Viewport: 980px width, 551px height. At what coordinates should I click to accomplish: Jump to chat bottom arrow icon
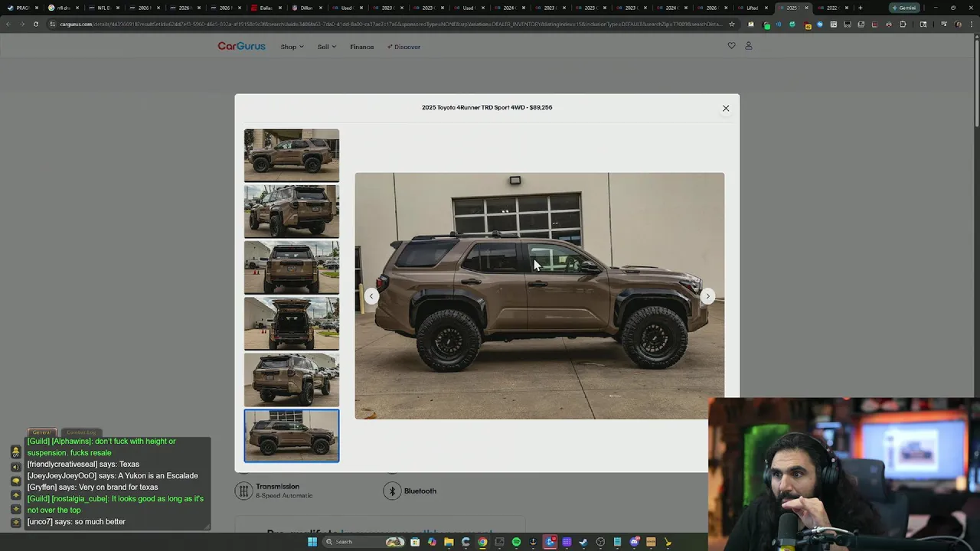pyautogui.click(x=15, y=523)
